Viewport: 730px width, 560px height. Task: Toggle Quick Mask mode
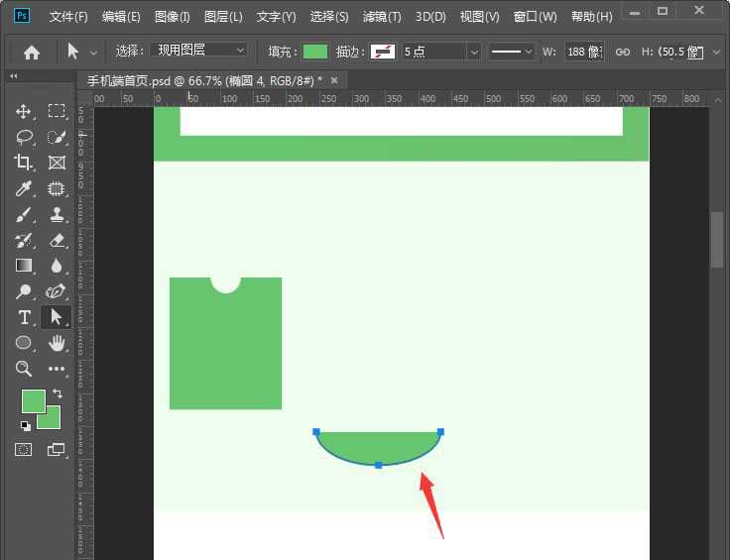point(24,450)
